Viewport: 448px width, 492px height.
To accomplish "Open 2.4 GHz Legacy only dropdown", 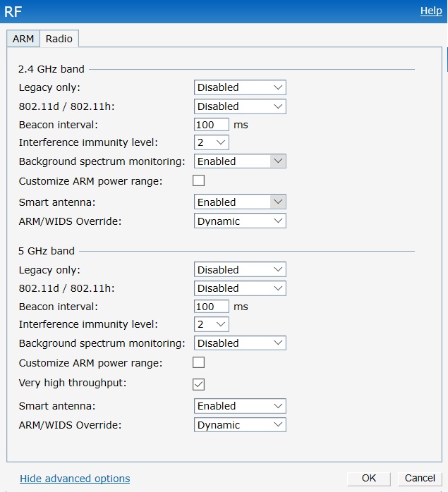I will click(x=240, y=87).
